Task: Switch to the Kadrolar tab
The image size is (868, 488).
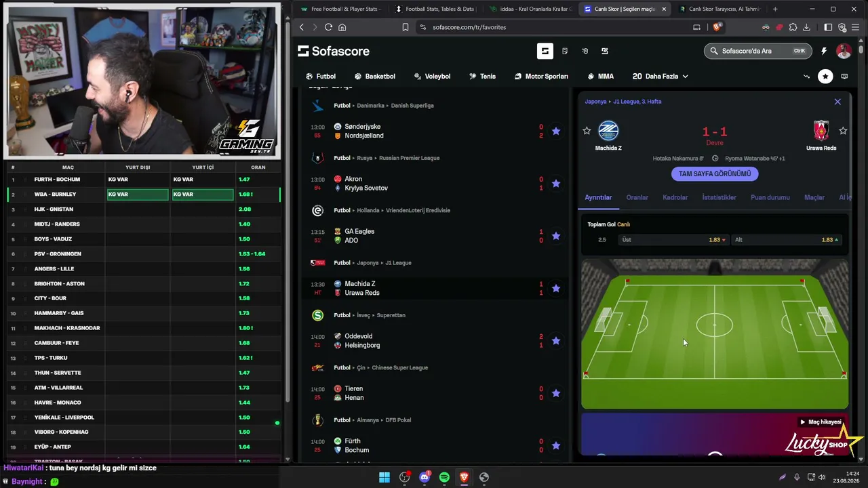Action: click(x=675, y=197)
